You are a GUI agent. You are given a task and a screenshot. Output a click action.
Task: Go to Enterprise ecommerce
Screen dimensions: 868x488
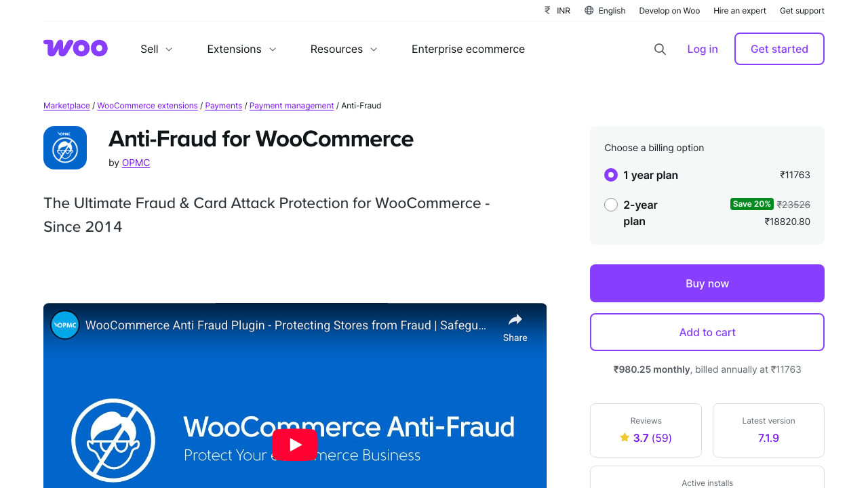click(468, 49)
